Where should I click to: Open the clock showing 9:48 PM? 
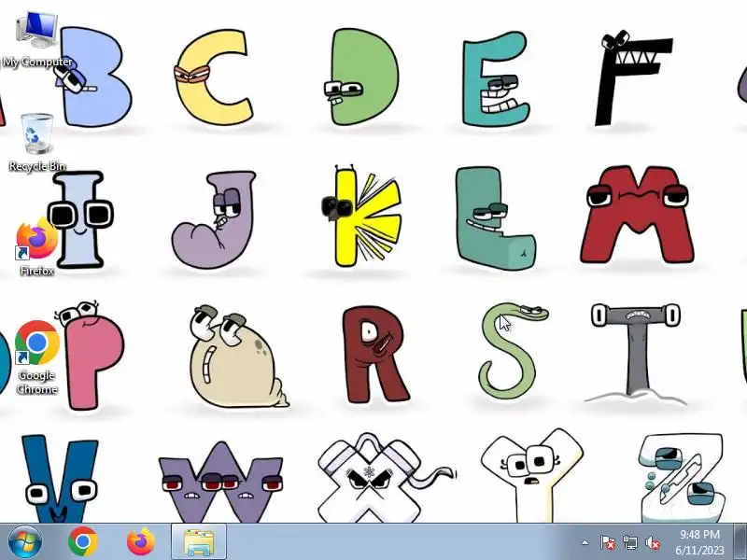coord(699,534)
